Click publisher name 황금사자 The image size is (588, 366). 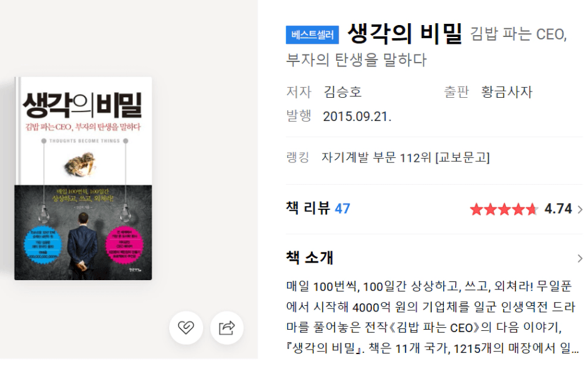(507, 92)
